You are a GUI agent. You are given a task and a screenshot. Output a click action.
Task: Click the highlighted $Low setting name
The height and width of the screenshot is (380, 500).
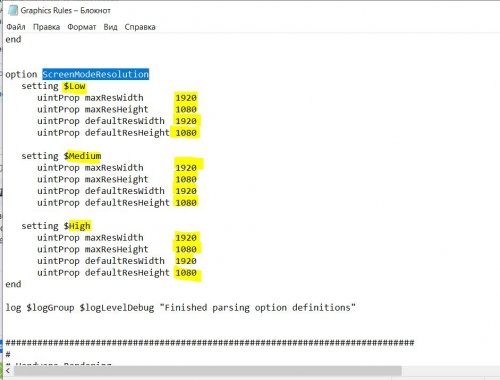pyautogui.click(x=74, y=86)
